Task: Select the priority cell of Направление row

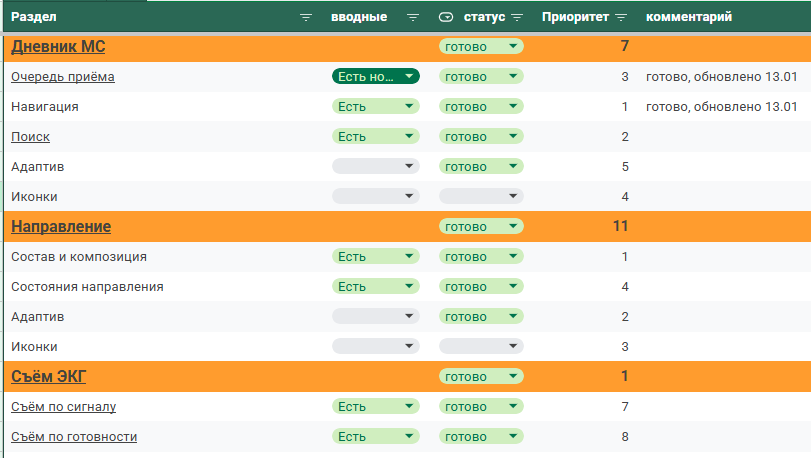Action: click(x=584, y=226)
